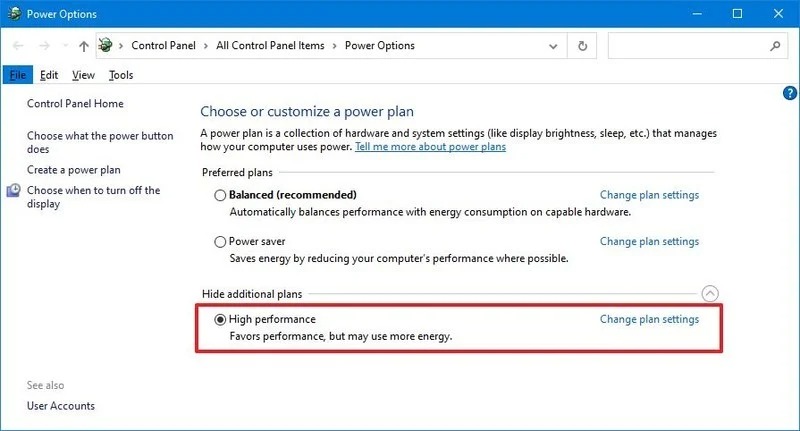Open Create a power plan
Viewport: 800px width, 431px height.
[x=73, y=170]
